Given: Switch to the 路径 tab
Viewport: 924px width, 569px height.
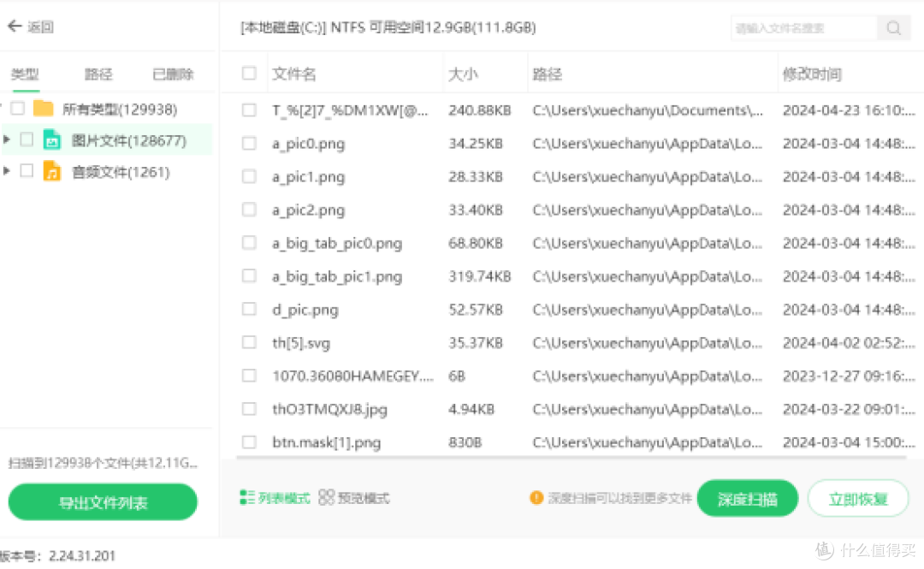Looking at the screenshot, I should [x=98, y=74].
